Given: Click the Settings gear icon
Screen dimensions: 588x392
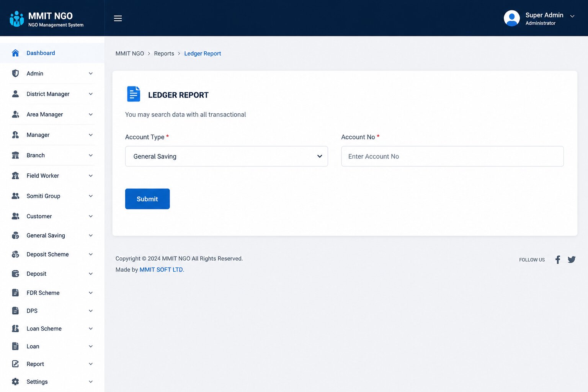Looking at the screenshot, I should pyautogui.click(x=15, y=382).
